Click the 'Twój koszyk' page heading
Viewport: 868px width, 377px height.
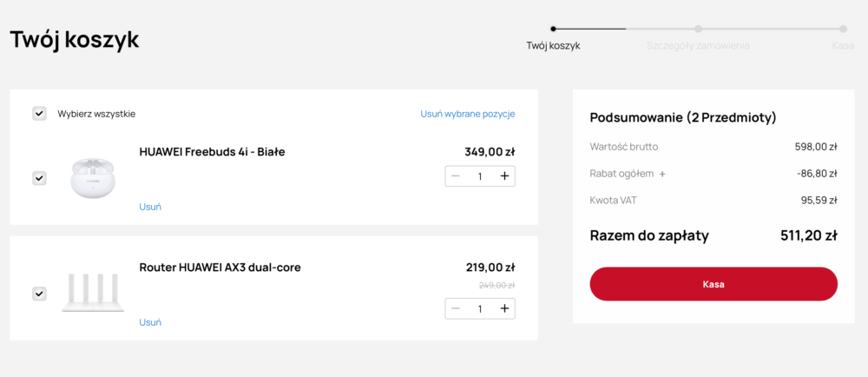(x=74, y=40)
